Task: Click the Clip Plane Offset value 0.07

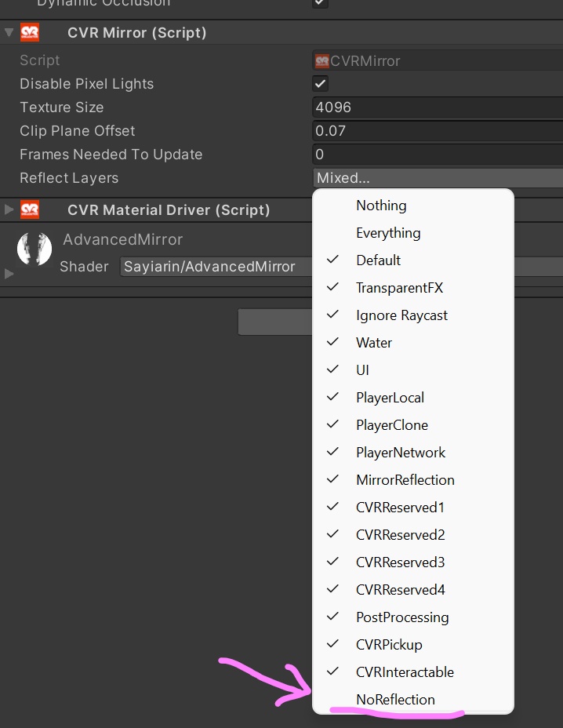Action: pos(438,131)
